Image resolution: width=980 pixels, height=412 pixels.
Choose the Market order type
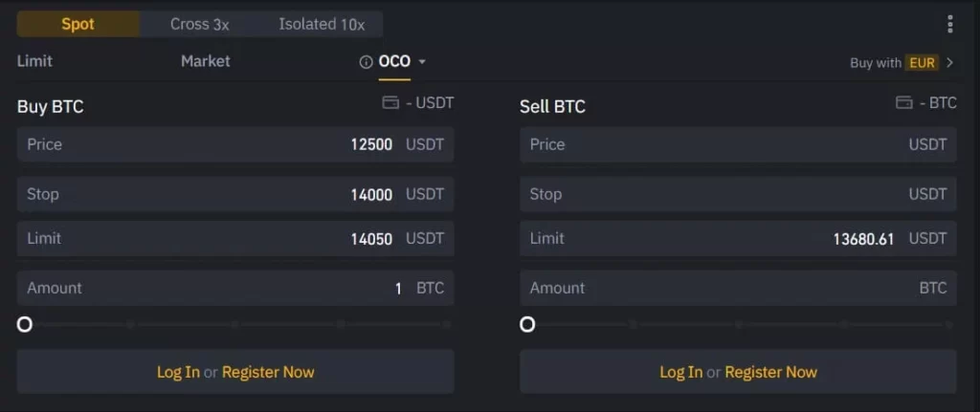click(x=205, y=61)
